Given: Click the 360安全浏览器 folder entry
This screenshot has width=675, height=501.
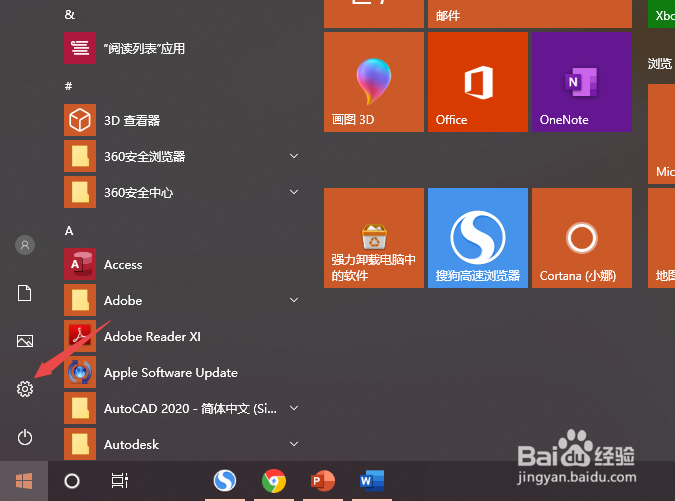Looking at the screenshot, I should click(x=183, y=156).
